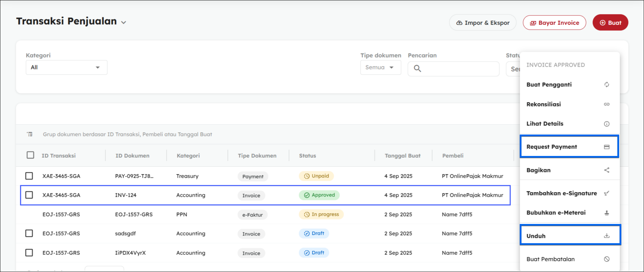Click the check icon in Approved status
Screen dimensions: 644x272
pos(307,195)
